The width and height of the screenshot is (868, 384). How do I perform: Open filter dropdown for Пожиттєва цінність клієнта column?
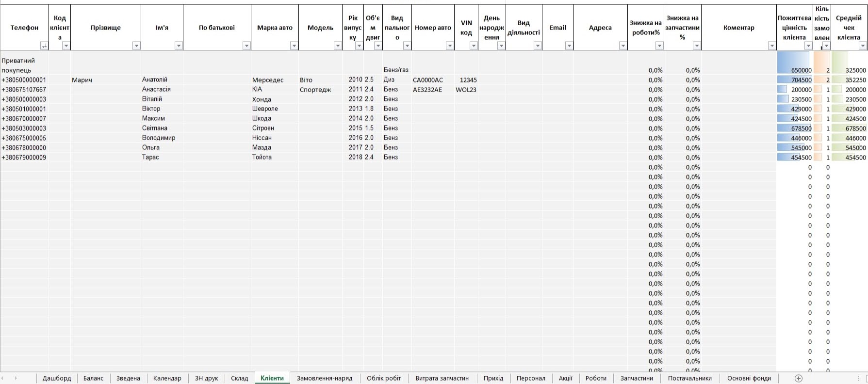(x=808, y=46)
